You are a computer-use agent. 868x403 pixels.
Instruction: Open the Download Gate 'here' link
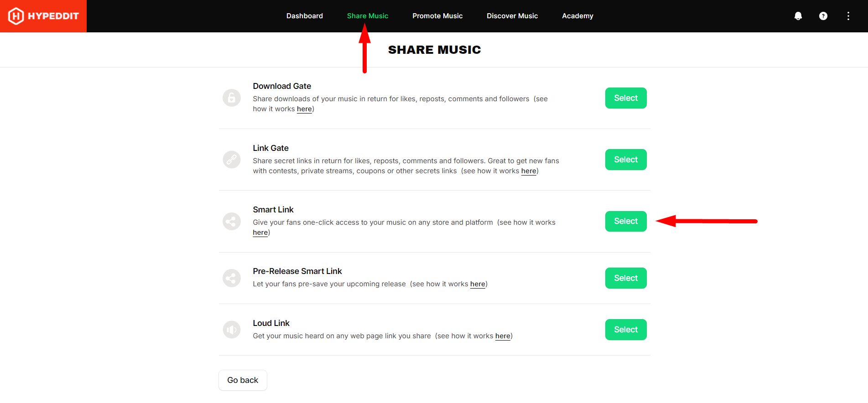pos(304,109)
